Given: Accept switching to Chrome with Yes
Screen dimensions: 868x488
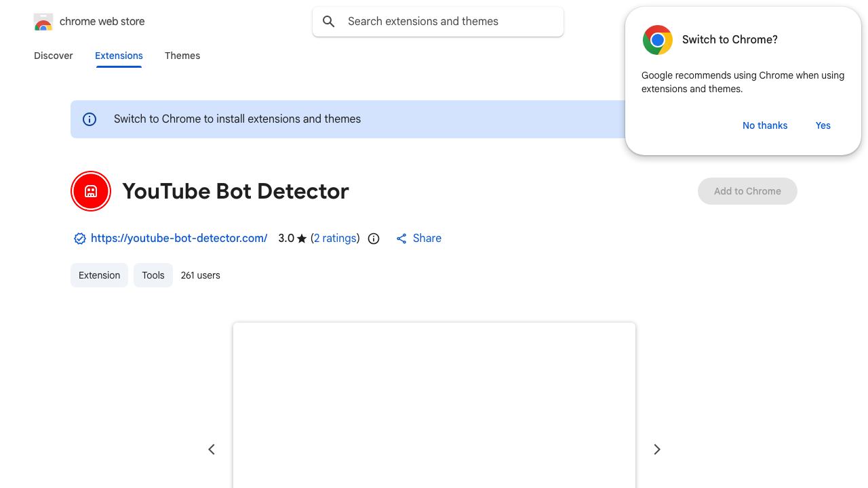Looking at the screenshot, I should (823, 125).
